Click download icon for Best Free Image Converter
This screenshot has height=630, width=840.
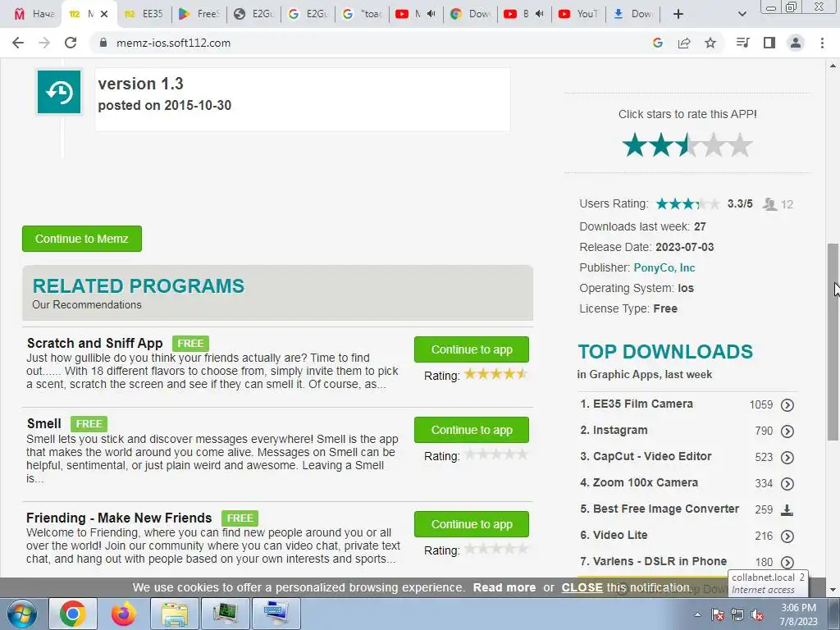787,510
